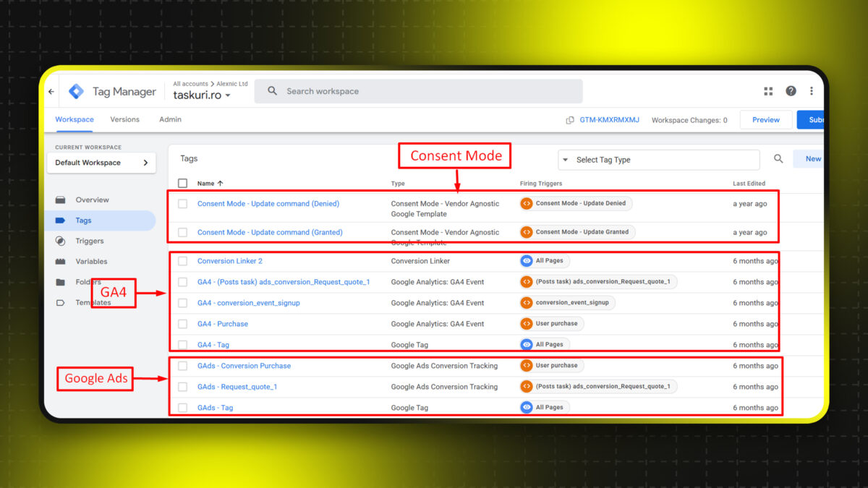Screen dimensions: 868x488
Task: Open the GAds - Conversion Purchase tag link
Action: coord(244,366)
